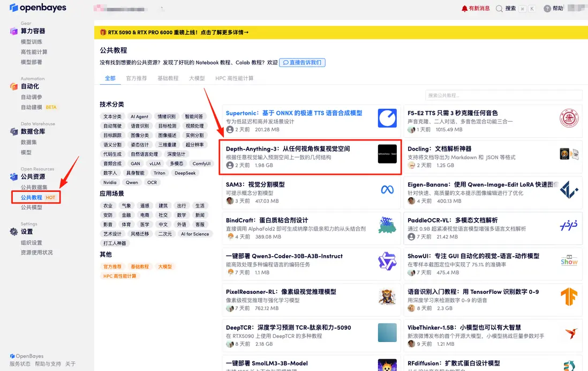The image size is (588, 371).
Task: Click the 直接告诉我们 button
Action: click(302, 63)
